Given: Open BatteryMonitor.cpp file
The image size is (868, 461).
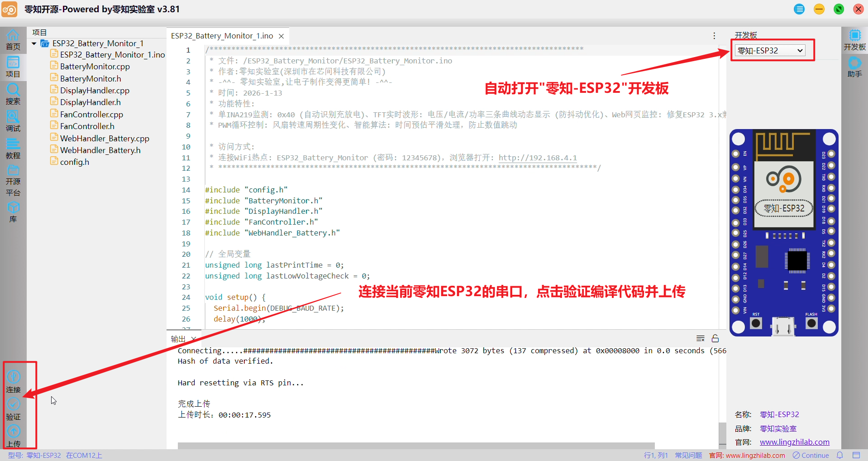Looking at the screenshot, I should click(x=90, y=67).
